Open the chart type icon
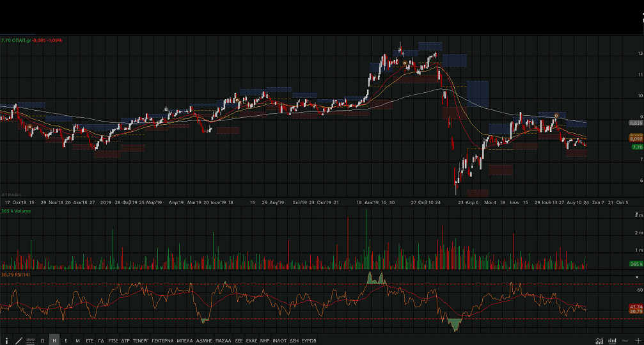 coord(599,341)
